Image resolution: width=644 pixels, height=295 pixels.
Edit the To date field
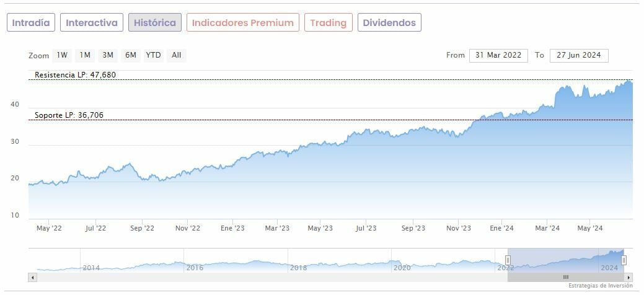(579, 55)
